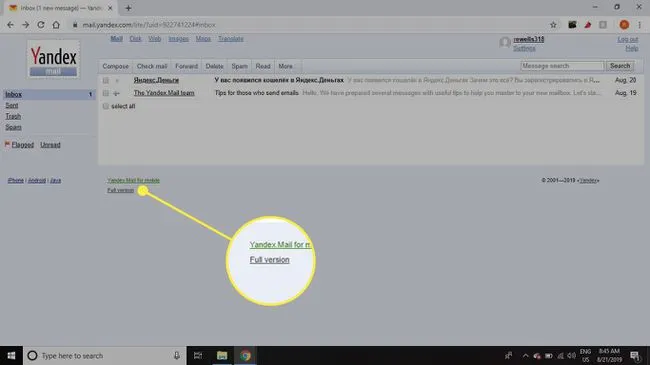This screenshot has height=365, width=650.
Task: Click the Android link
Action: [x=36, y=180]
